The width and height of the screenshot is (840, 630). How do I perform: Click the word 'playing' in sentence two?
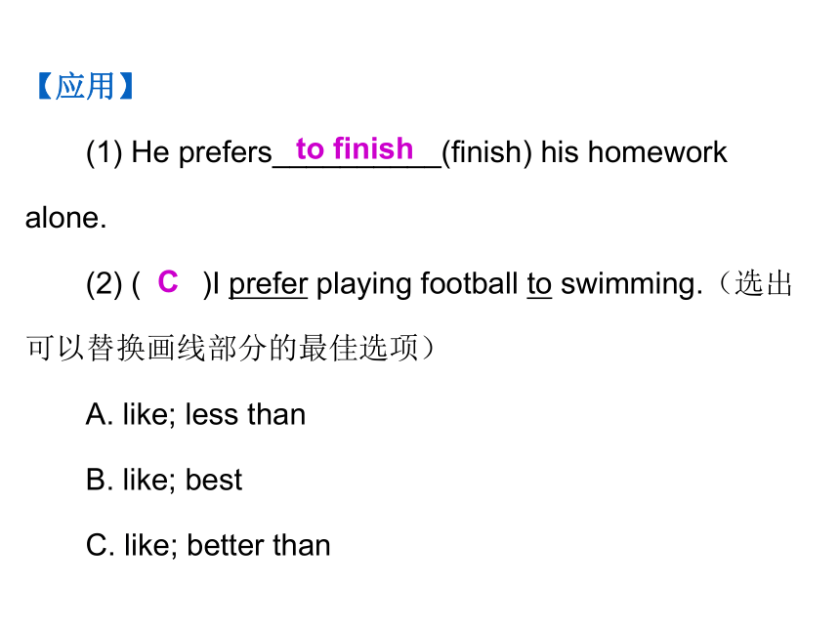pos(363,284)
